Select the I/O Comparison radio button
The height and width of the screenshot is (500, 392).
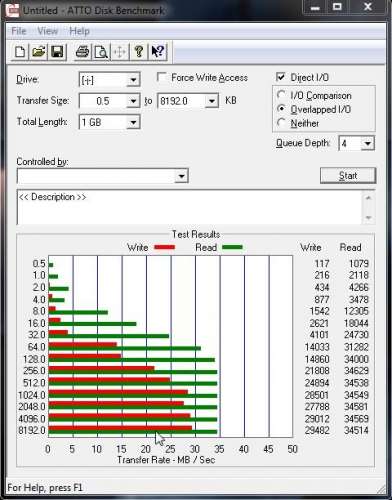click(282, 95)
